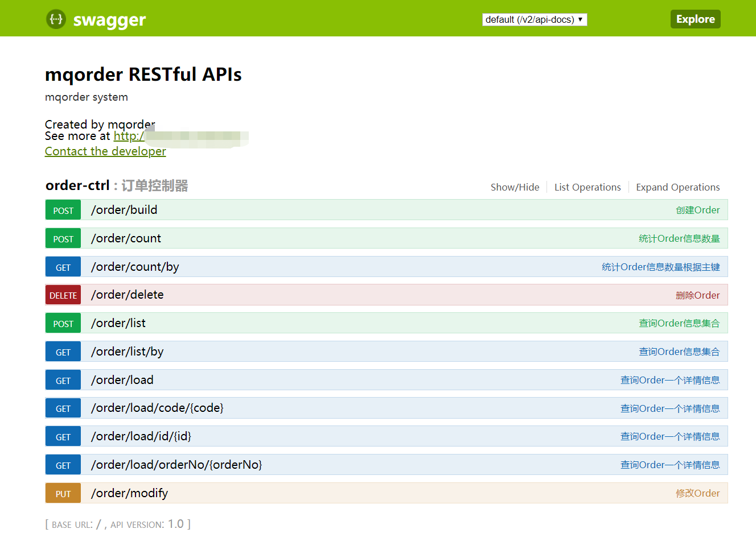Click 查询Order一个详情信息 on /order/load row
This screenshot has width=756, height=533.
(x=670, y=380)
